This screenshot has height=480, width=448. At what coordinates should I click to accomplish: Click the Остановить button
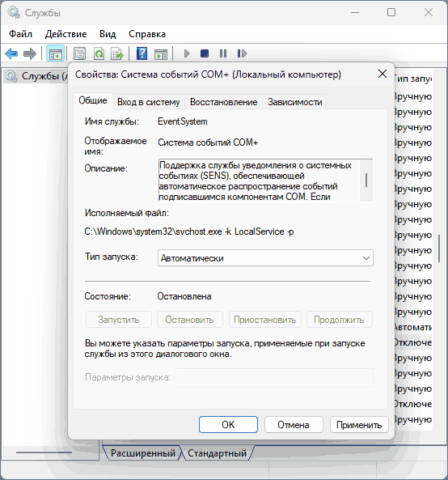189,320
